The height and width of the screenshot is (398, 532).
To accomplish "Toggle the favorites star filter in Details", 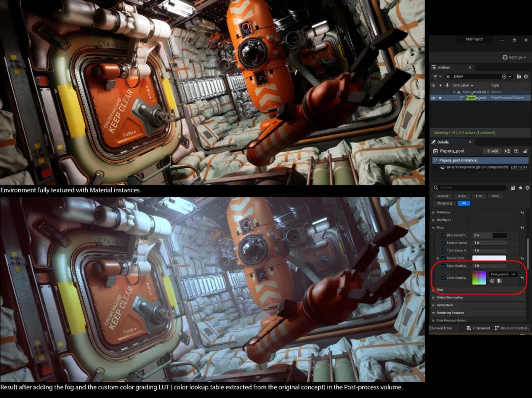I will coord(521,188).
